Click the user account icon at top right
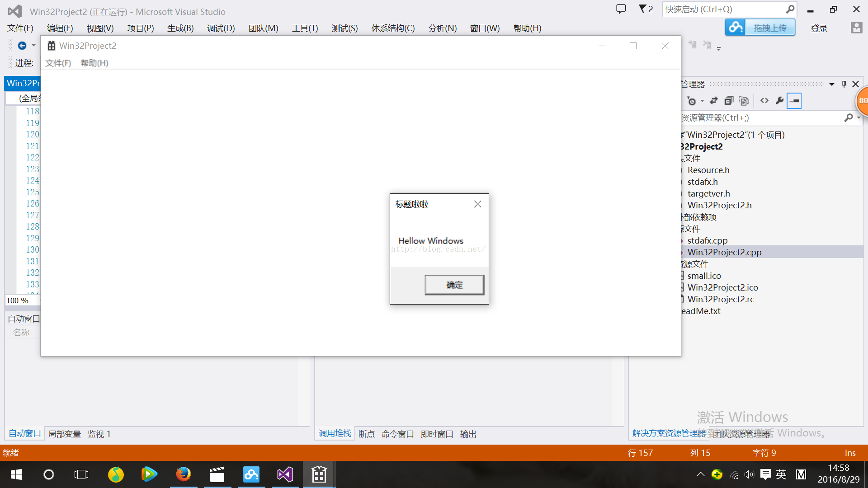 [x=857, y=28]
